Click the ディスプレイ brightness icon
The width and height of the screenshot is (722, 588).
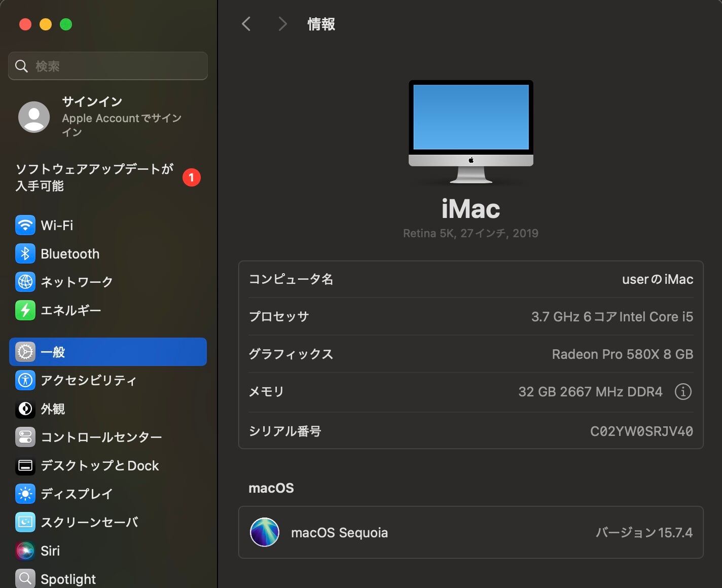point(25,494)
